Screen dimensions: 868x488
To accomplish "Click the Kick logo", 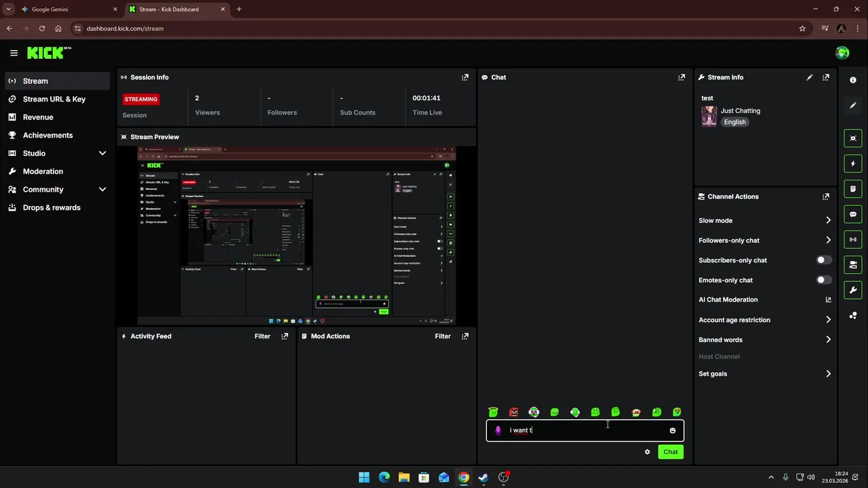I will [49, 52].
